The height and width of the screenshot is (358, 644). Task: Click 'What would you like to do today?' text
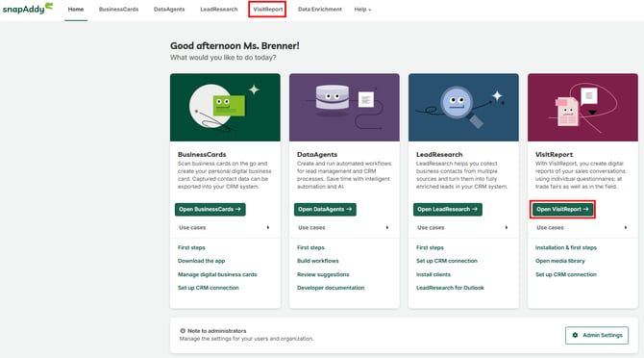click(x=223, y=58)
